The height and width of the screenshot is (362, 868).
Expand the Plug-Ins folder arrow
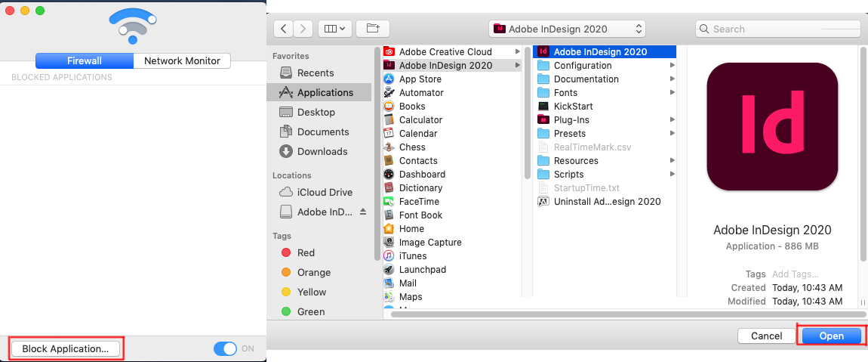coord(672,119)
